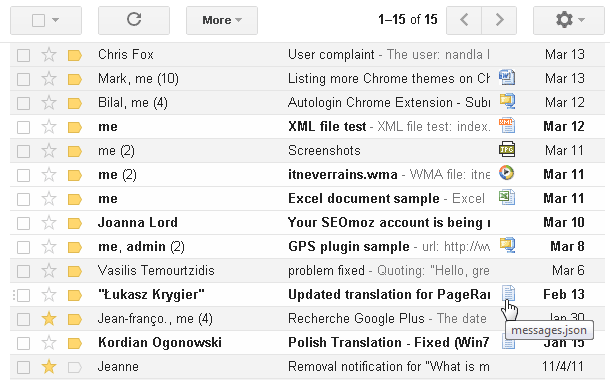Open the settings gear dropdown
The width and height of the screenshot is (610, 380).
click(x=569, y=20)
